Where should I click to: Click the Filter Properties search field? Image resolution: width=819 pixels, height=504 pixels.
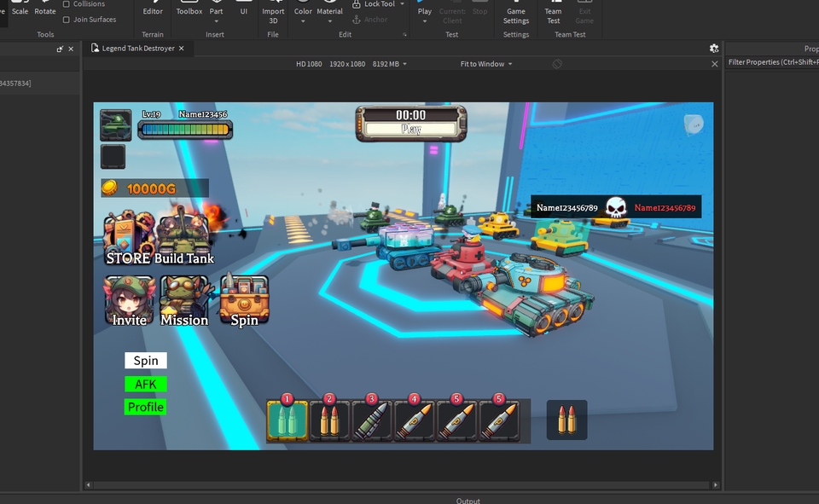772,61
